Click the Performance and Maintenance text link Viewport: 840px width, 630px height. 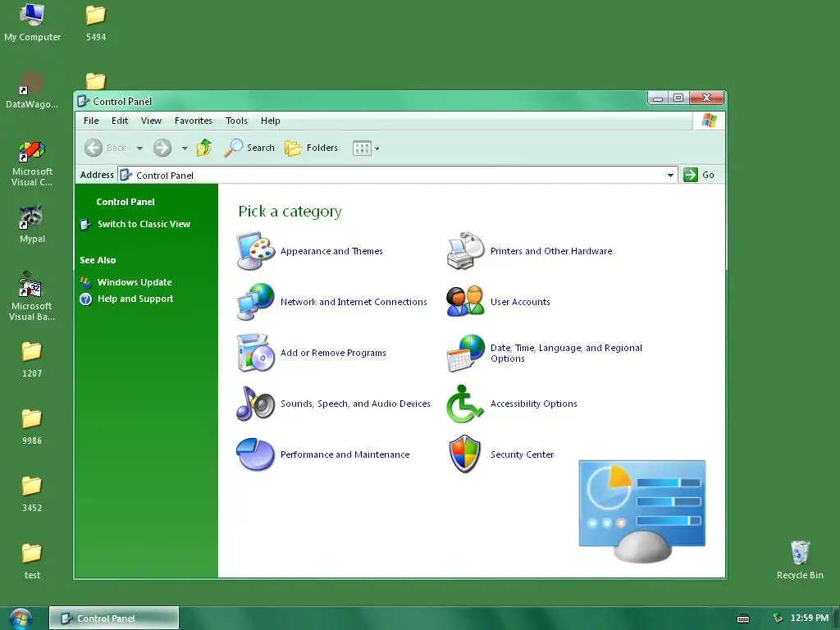pyautogui.click(x=345, y=454)
